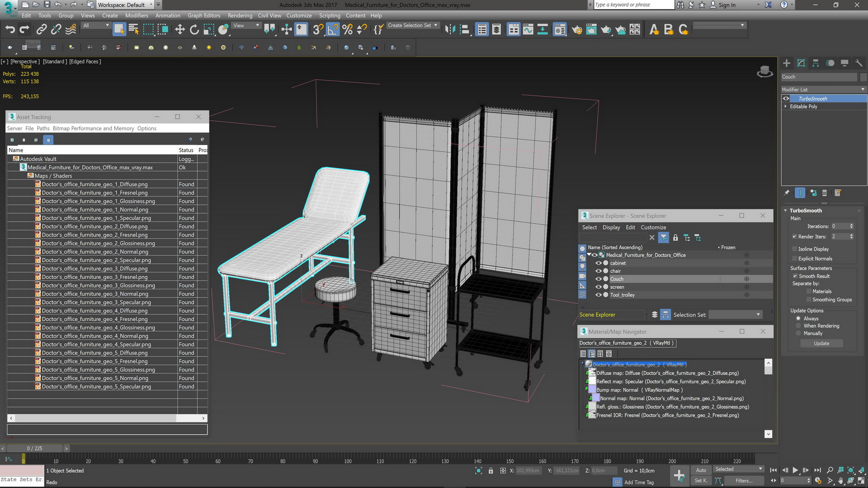
Task: Open the Modifiers menu
Action: tap(137, 15)
